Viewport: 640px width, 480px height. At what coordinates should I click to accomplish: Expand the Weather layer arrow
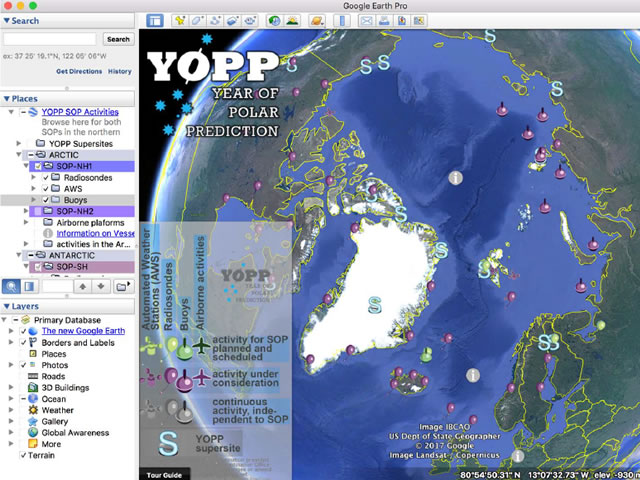click(11, 410)
